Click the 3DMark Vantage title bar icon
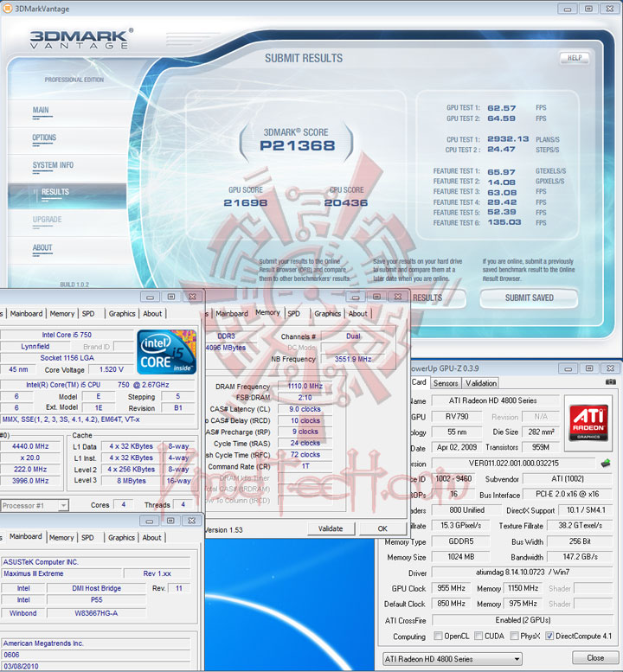The width and height of the screenshot is (623, 672). click(x=7, y=8)
